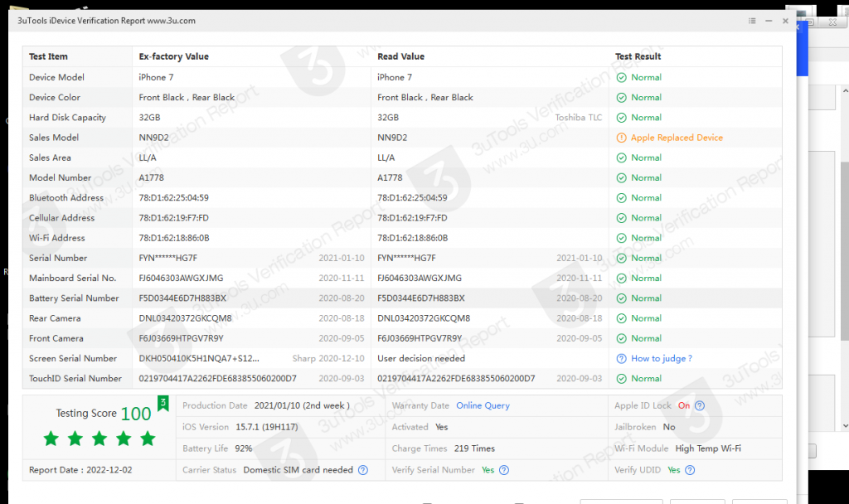This screenshot has height=504, width=849.
Task: Open the help icon next to Verify Serial Number
Action: pos(504,470)
